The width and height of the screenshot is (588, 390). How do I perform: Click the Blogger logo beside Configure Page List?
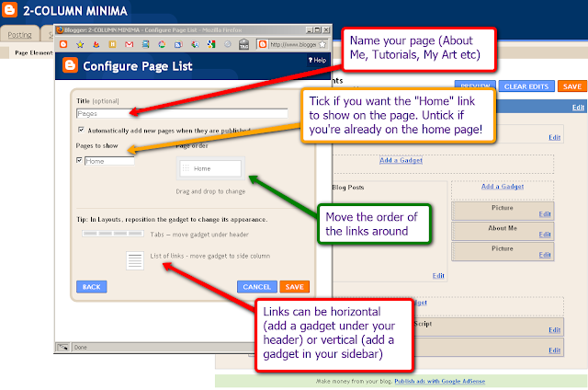tap(70, 65)
